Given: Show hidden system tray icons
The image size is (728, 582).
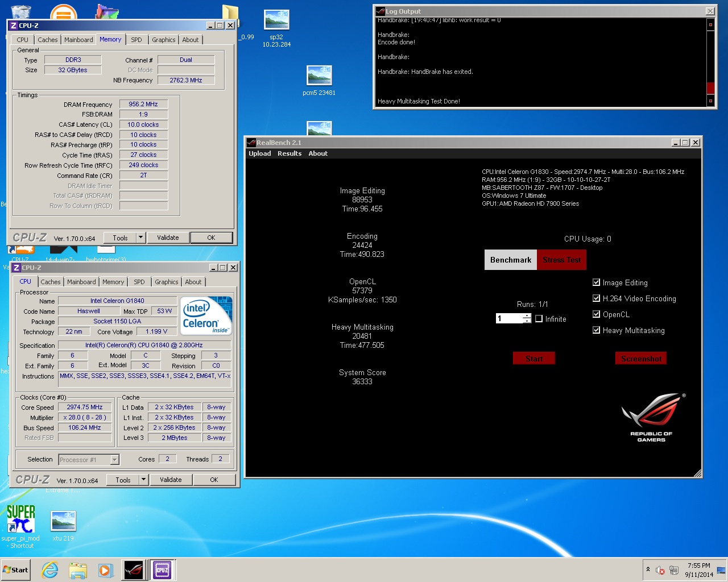Looking at the screenshot, I should pos(648,569).
